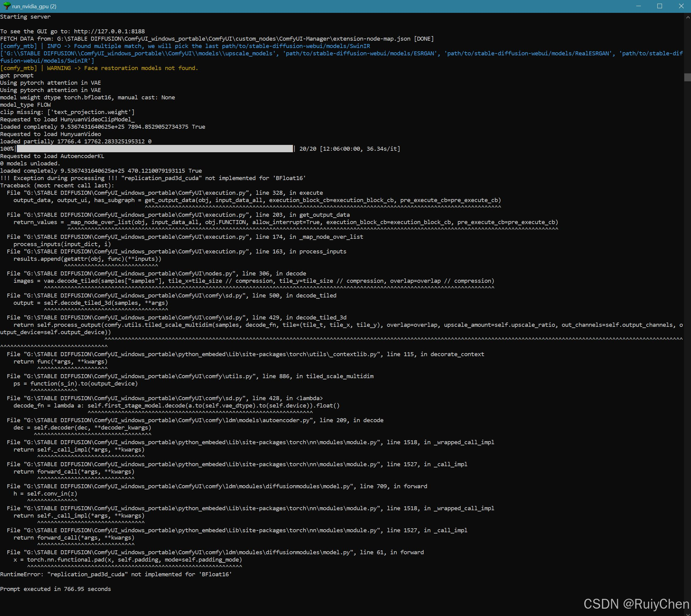
Task: Click the vertical scrollbar thumb
Action: [687, 77]
